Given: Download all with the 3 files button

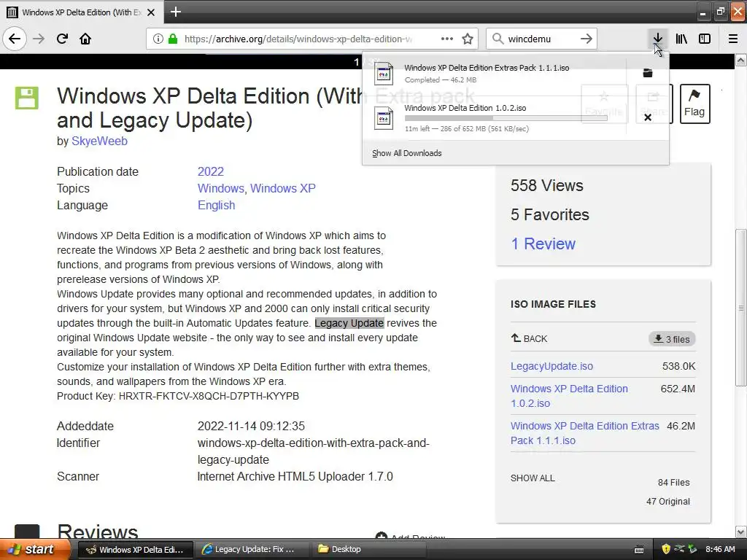Looking at the screenshot, I should pyautogui.click(x=672, y=339).
